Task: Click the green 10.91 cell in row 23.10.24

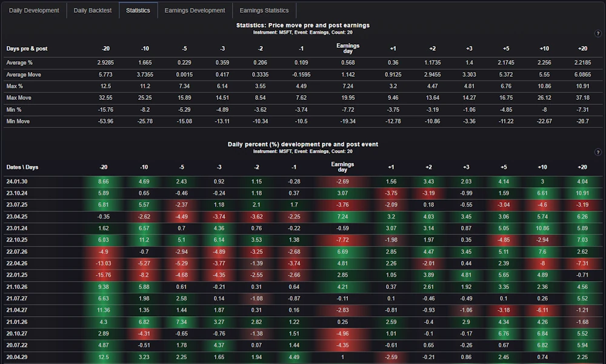Action: (582, 193)
